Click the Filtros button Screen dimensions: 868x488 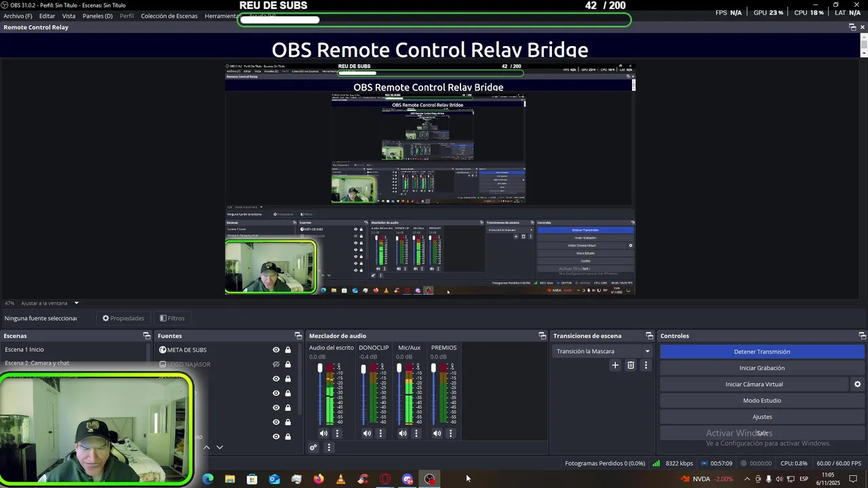coord(172,318)
